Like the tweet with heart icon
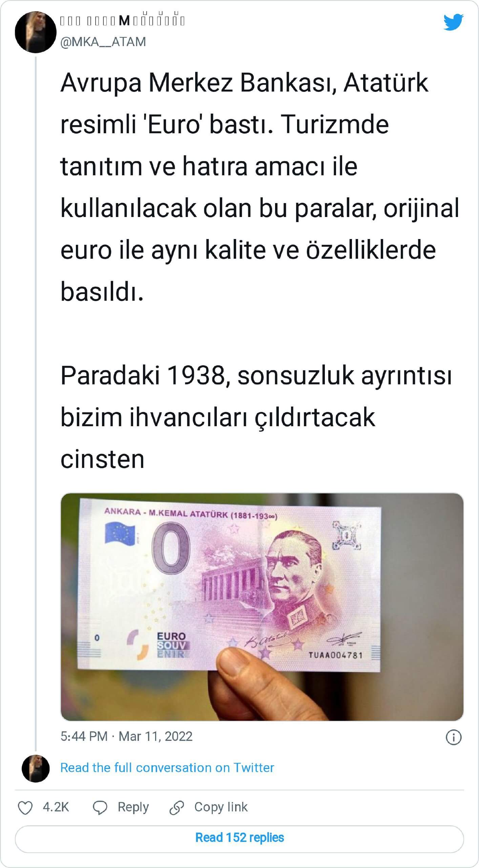 click(25, 808)
